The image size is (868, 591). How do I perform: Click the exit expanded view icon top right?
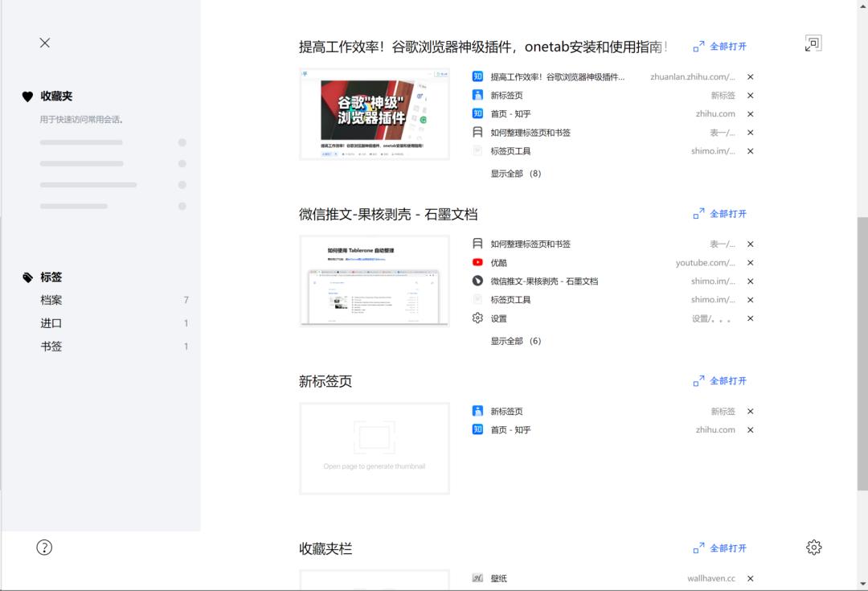(x=813, y=43)
